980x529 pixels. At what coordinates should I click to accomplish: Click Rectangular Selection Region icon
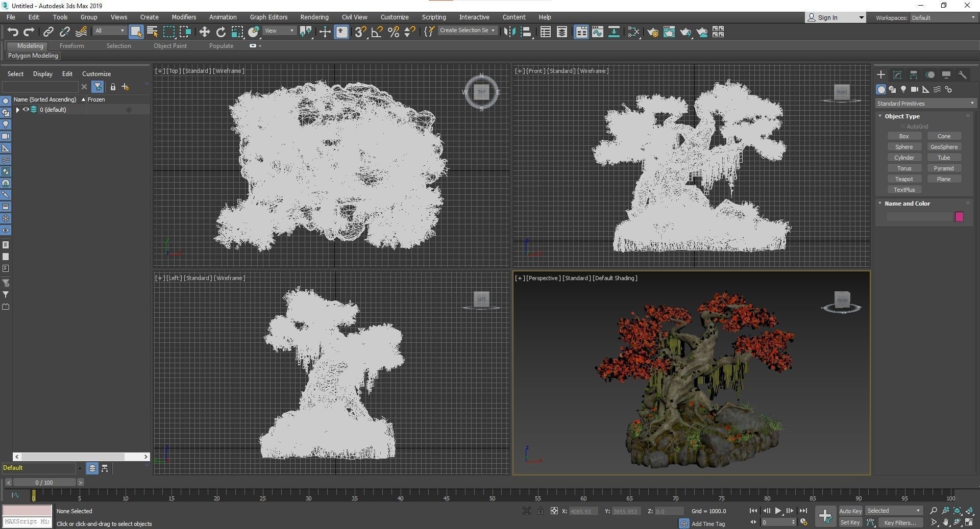[168, 32]
